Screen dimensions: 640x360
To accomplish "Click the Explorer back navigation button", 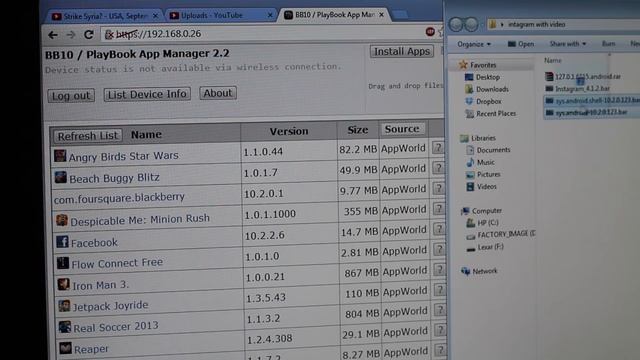I will (x=456, y=24).
